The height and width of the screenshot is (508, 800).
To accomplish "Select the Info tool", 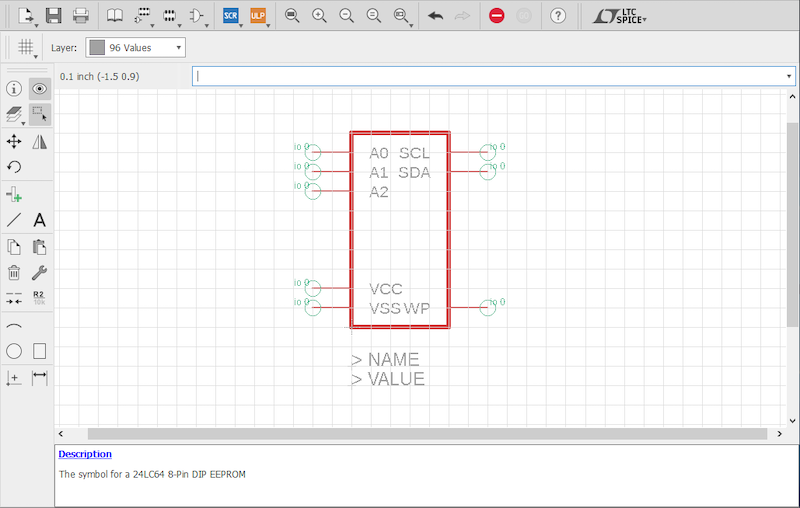I will click(14, 89).
